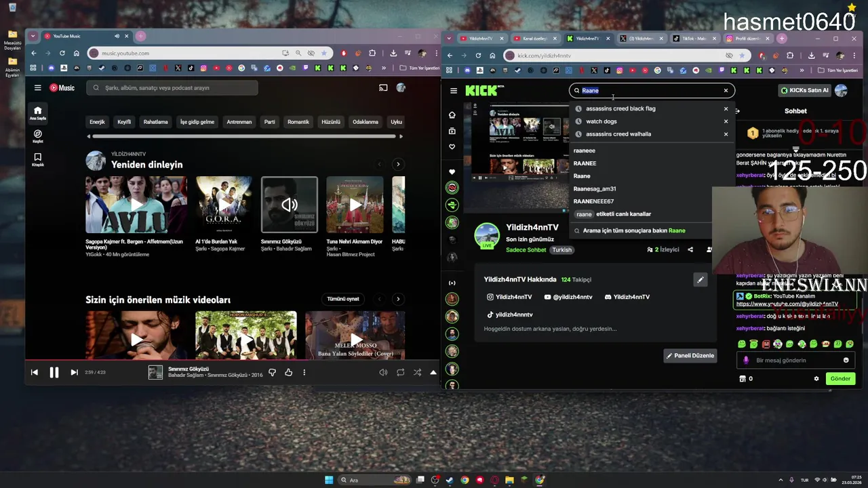
Task: Open the chat gift shop icon
Action: pos(743,379)
